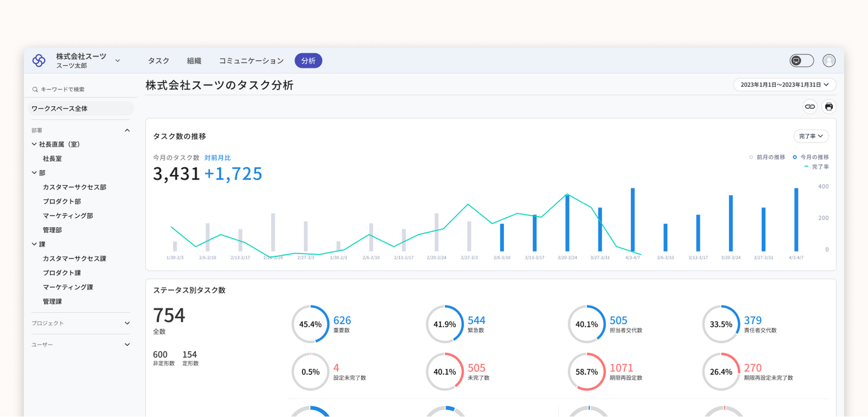This screenshot has width=868, height=417.
Task: Collapse the 社長直属（室） tree node
Action: tap(34, 144)
